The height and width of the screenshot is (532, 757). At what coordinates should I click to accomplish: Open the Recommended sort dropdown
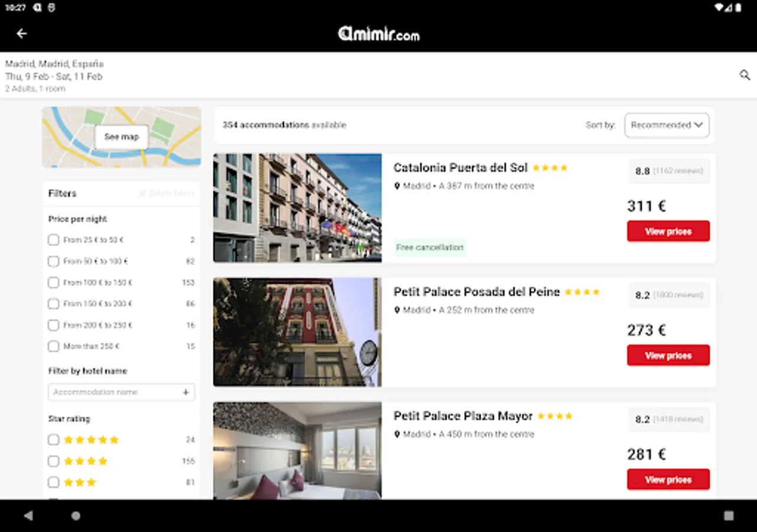667,125
